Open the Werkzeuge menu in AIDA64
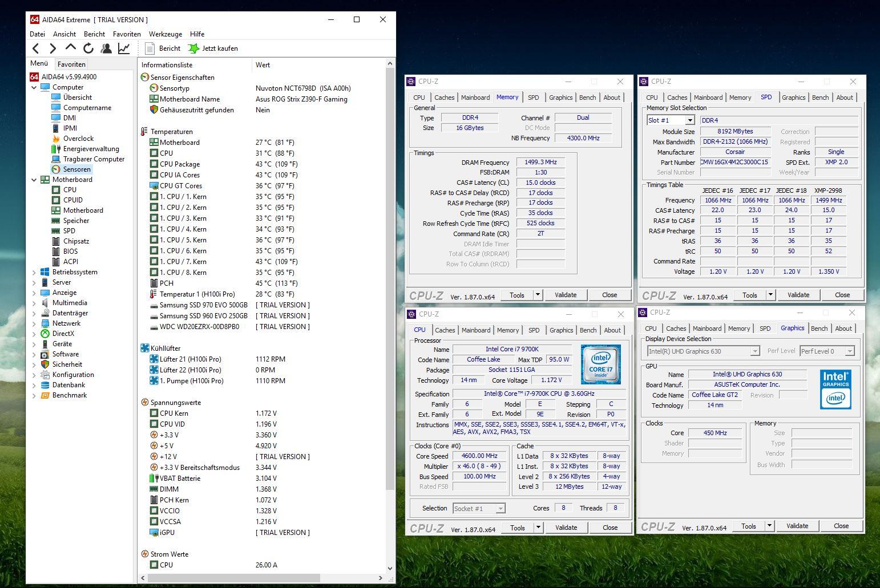The image size is (880, 588). (165, 34)
